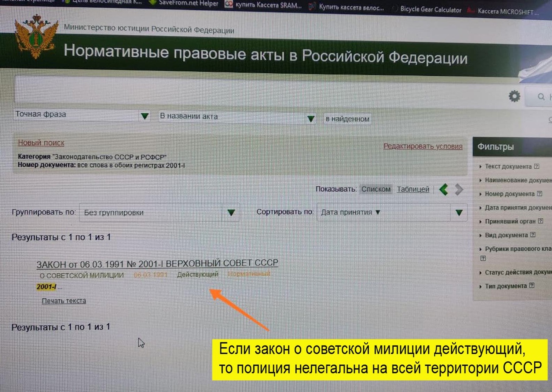Open Цепь велосипедная bookmark
This screenshot has height=392, width=552.
102,2
